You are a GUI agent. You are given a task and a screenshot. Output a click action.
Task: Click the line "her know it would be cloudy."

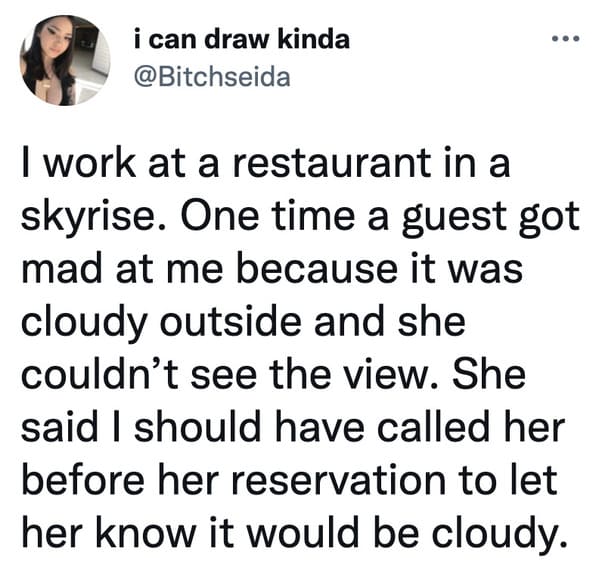294,535
